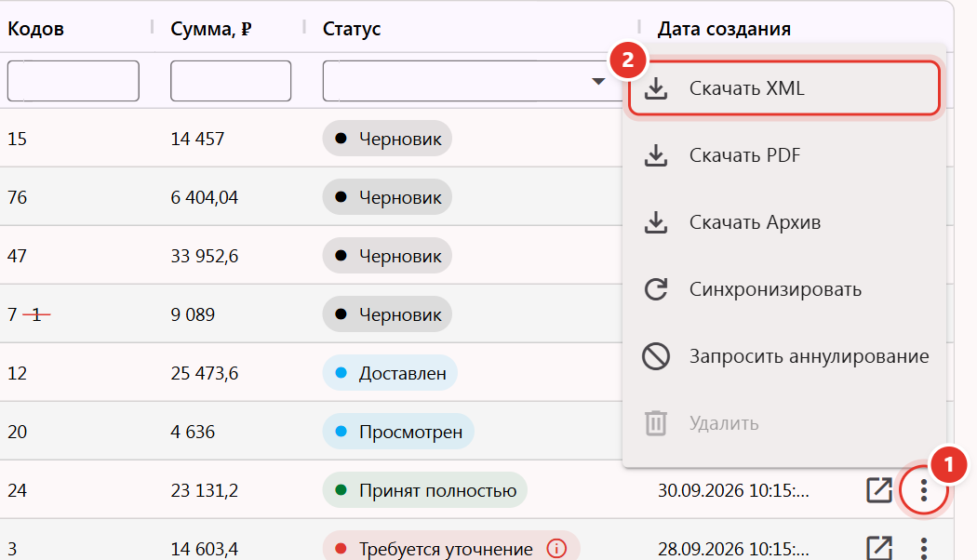This screenshot has width=977, height=560.
Task: Select Запросить аннулирование option
Action: (783, 356)
